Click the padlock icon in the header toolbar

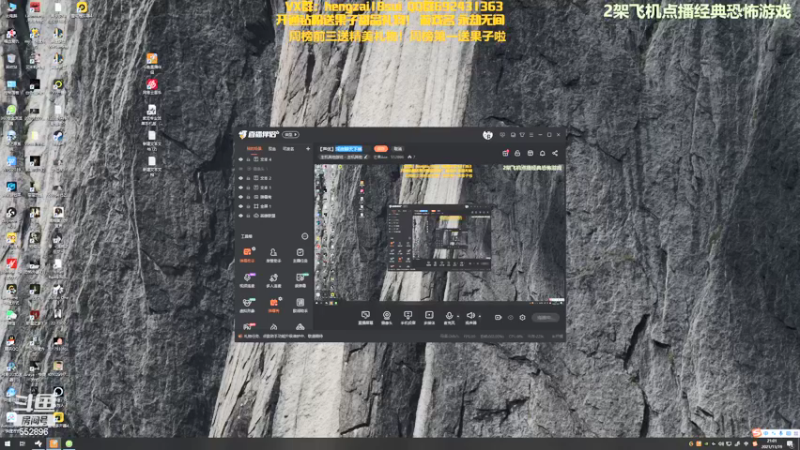click(x=517, y=153)
